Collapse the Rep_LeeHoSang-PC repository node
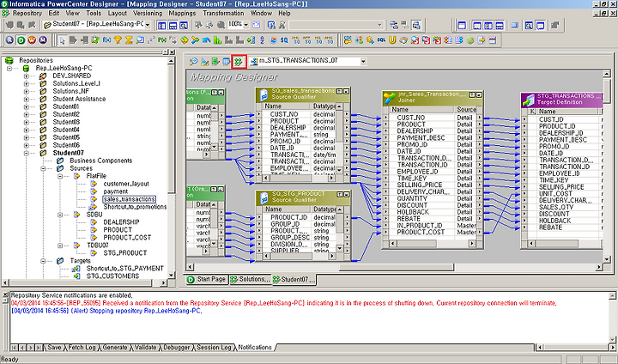 click(x=9, y=68)
